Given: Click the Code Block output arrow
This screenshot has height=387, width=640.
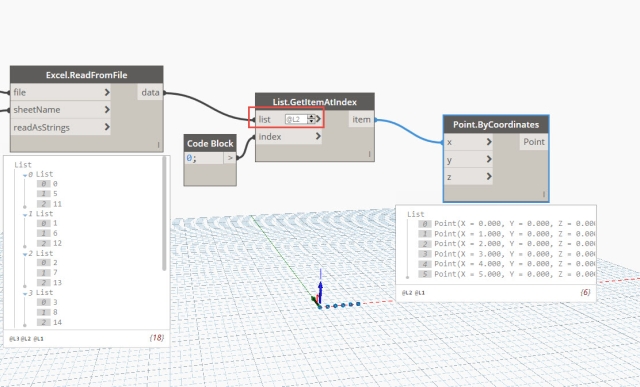Looking at the screenshot, I should click(x=230, y=158).
